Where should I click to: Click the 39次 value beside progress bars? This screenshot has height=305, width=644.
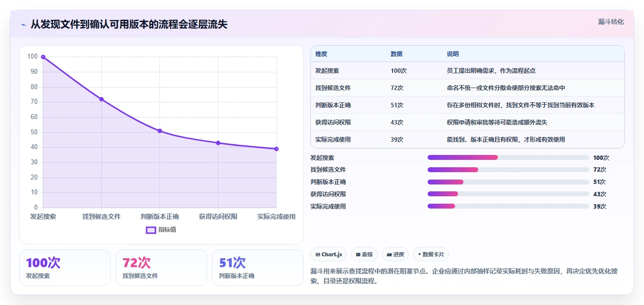[600, 207]
